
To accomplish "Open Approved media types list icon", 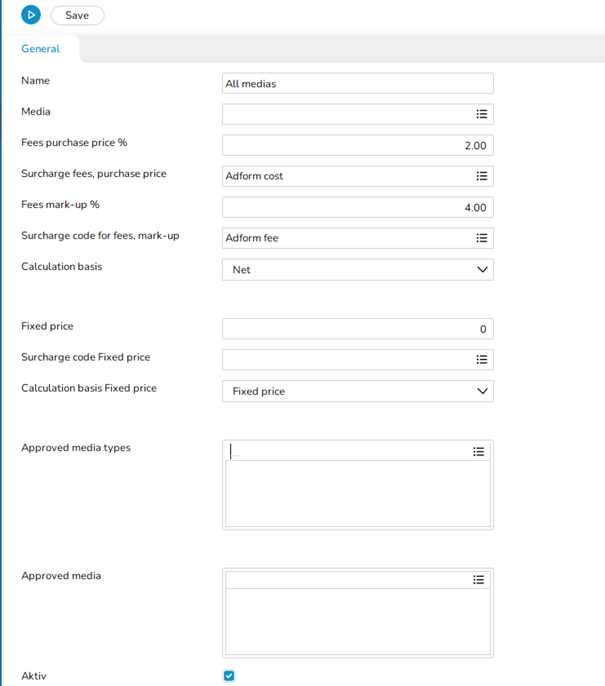I will [478, 452].
